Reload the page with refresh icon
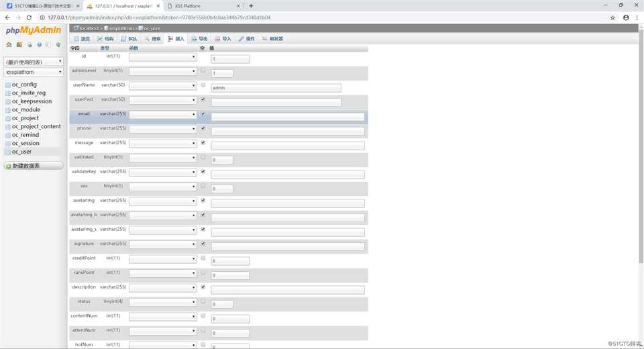The image size is (644, 349). 29,17
